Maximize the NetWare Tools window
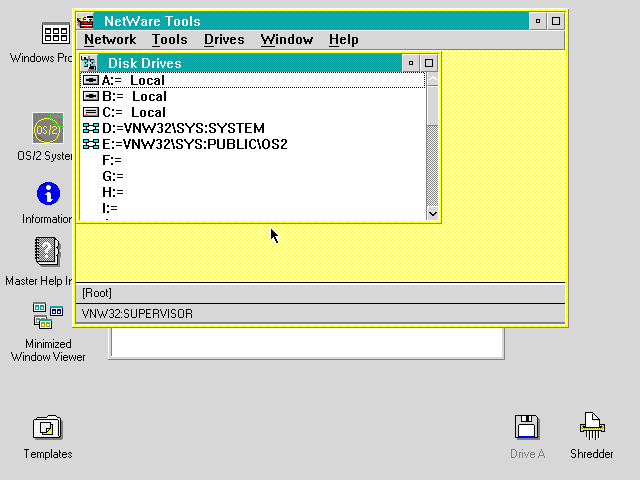Viewport: 640px width, 480px height. coord(556,21)
